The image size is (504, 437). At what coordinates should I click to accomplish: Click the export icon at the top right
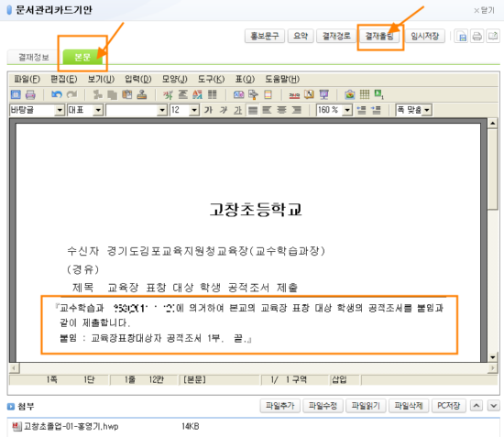click(493, 36)
